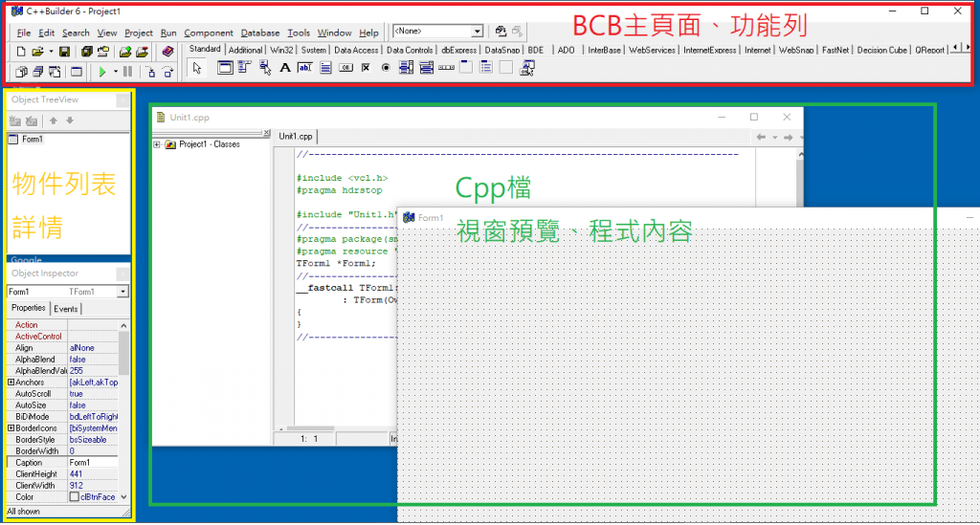Select Form1 in the Object TreeView
Viewport: 980px width, 525px height.
tap(32, 140)
